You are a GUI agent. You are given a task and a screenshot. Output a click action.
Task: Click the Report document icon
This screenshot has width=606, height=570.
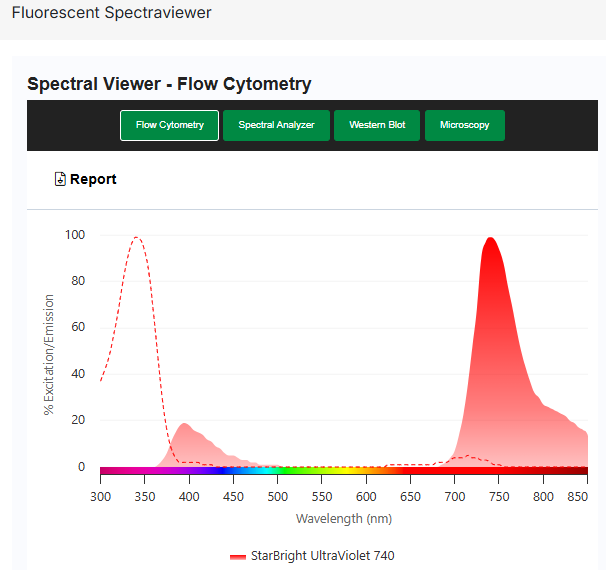60,179
